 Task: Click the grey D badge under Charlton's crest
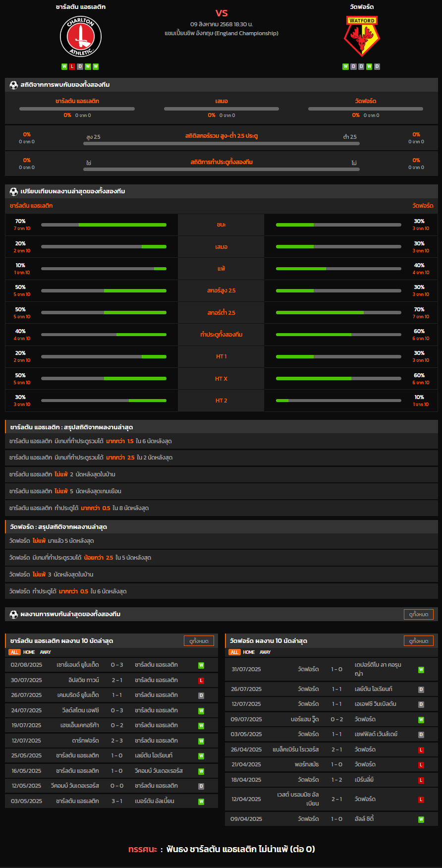(80, 66)
